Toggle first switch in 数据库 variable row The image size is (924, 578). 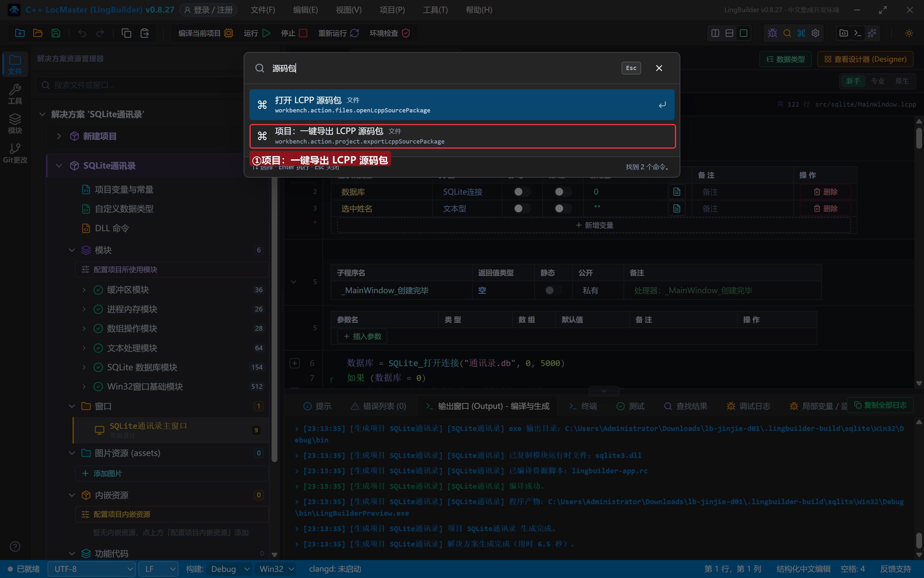(x=522, y=192)
